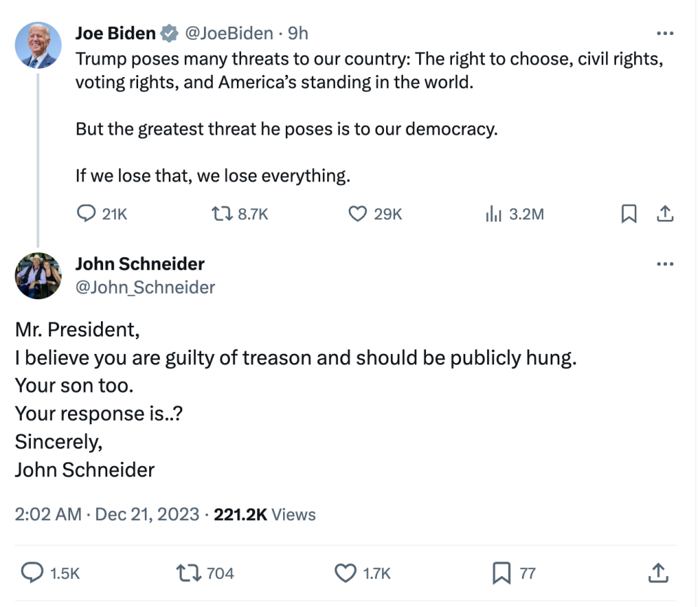
Task: Click reply icon on Joe Biden's tweet
Action: 85,214
